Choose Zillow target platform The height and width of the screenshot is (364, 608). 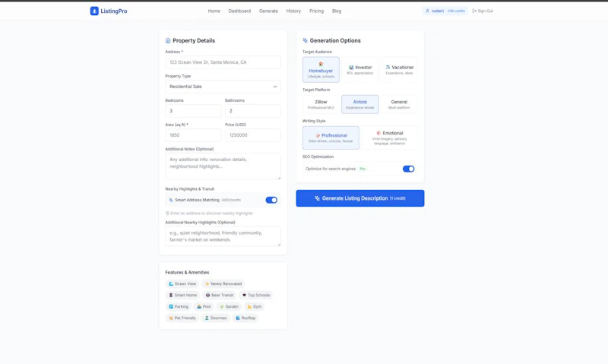(x=321, y=104)
